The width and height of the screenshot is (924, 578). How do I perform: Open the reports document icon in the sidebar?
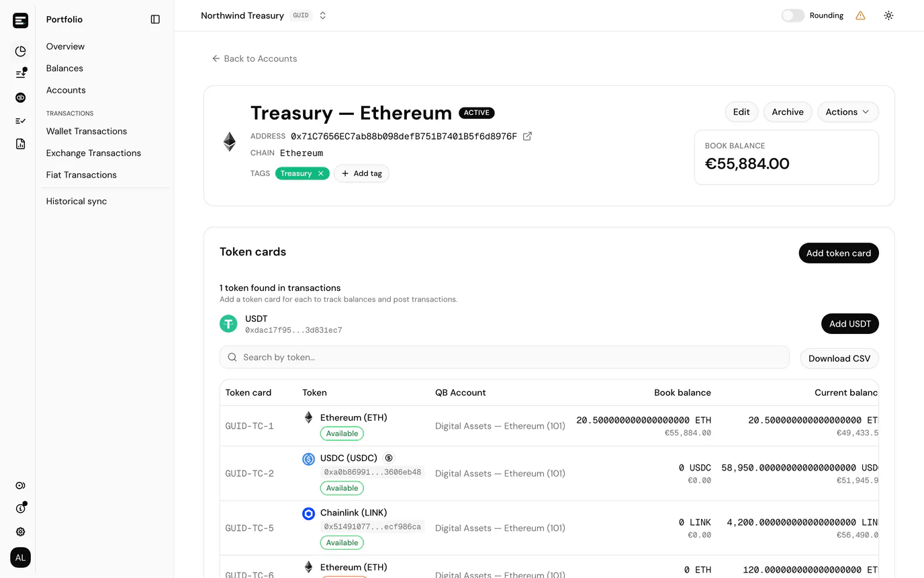click(x=21, y=144)
